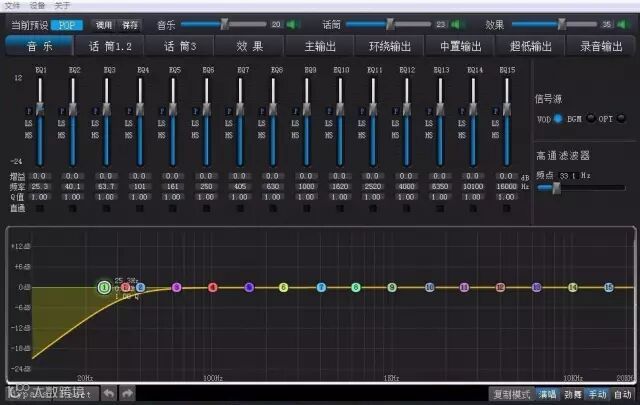Select EQ node 14 on the graph
The height and width of the screenshot is (405, 640).
tap(573, 287)
